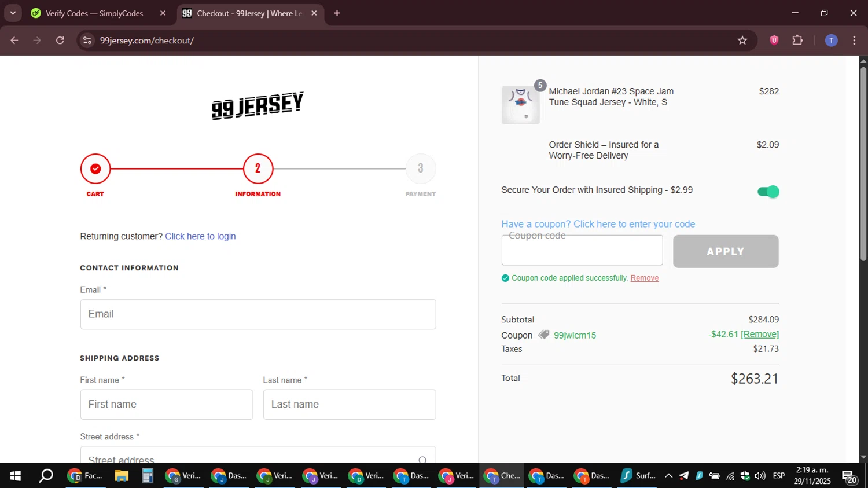Open the tab search dropdown arrow
Image resolution: width=868 pixels, height=488 pixels.
point(13,13)
